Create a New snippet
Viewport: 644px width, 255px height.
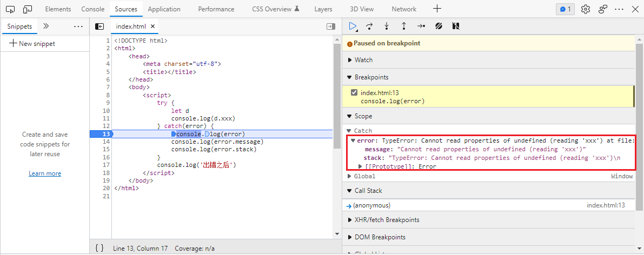click(x=32, y=44)
